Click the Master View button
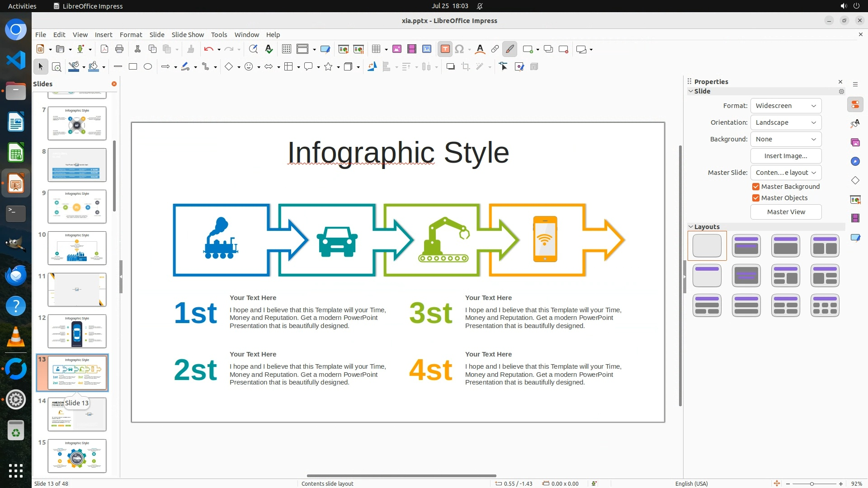Viewport: 868px width, 488px height. click(786, 212)
